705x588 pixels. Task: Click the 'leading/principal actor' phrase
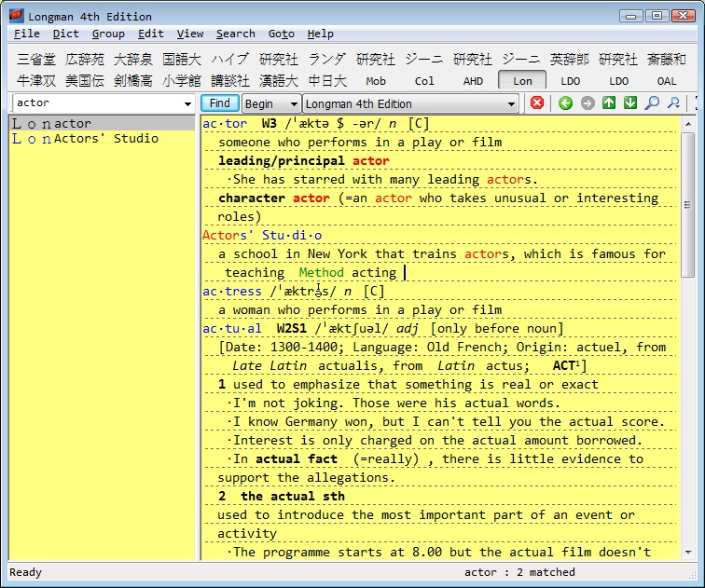[x=304, y=161]
